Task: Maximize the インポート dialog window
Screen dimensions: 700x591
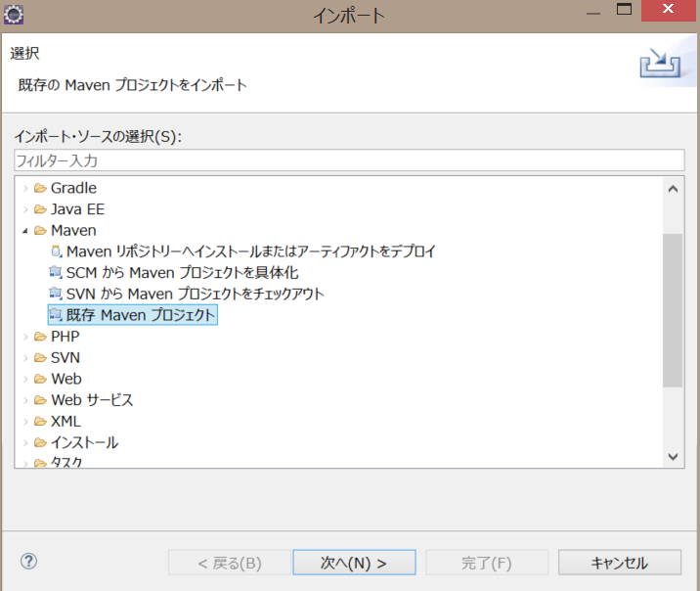Action: [x=624, y=9]
